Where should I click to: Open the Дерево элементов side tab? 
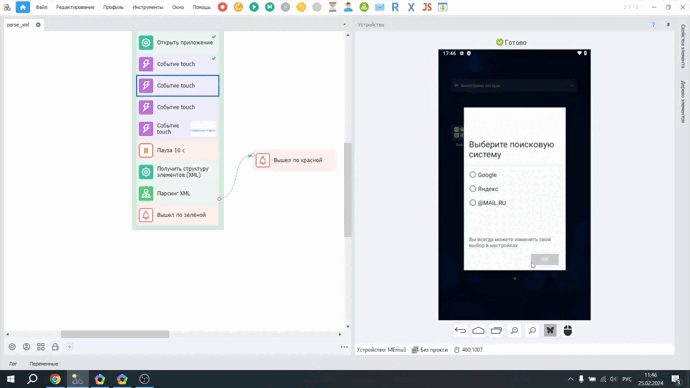click(x=683, y=102)
